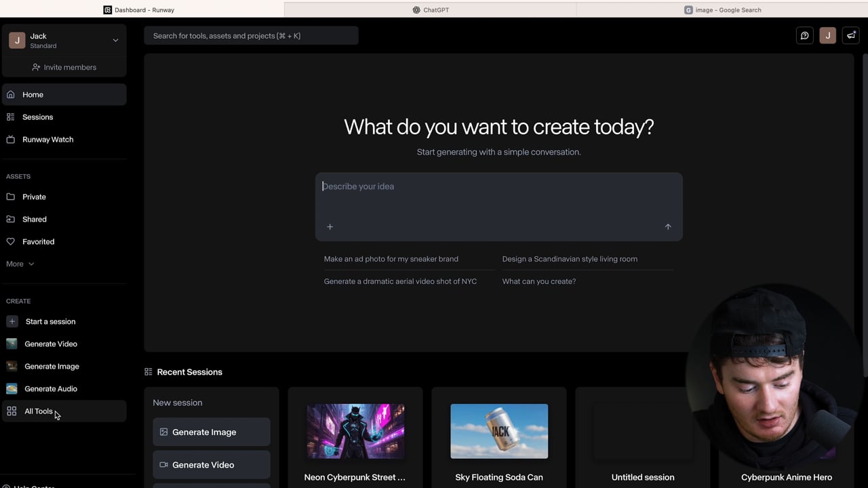This screenshot has height=488, width=868.
Task: Open the Shared assets folder
Action: click(64, 220)
